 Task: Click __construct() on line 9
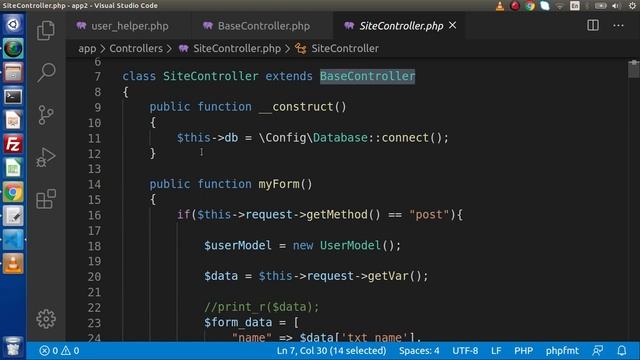[x=302, y=107]
